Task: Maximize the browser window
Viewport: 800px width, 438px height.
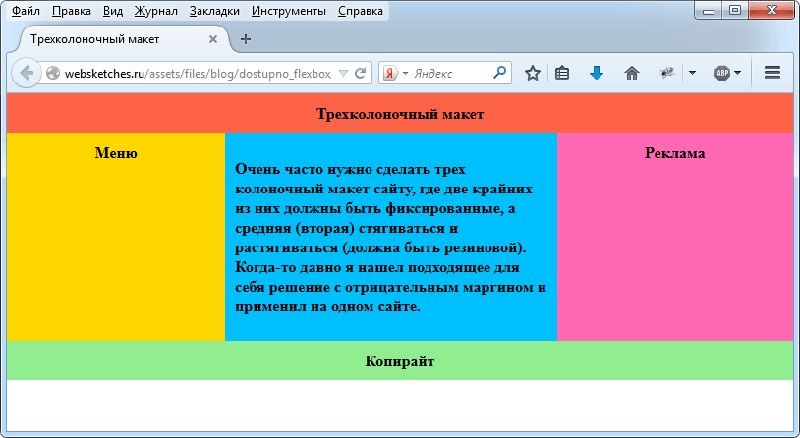Action: coord(735,10)
